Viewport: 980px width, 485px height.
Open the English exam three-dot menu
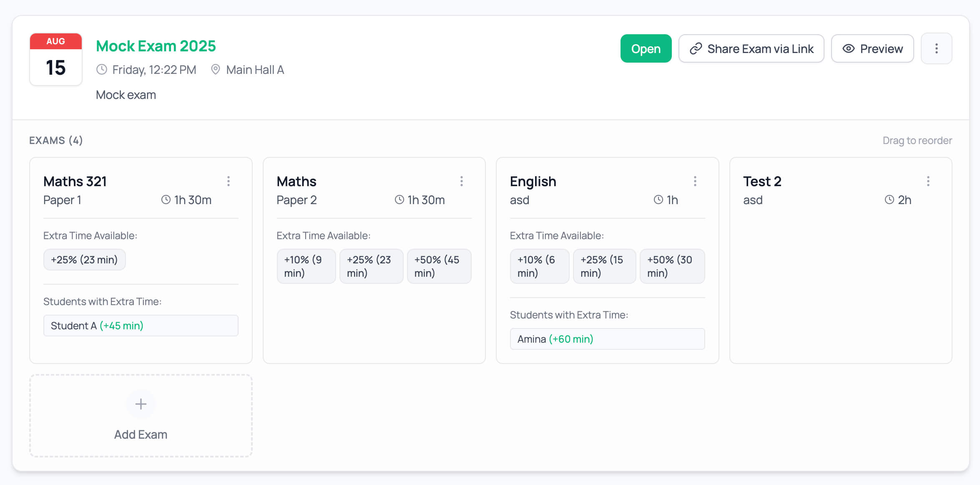[695, 181]
